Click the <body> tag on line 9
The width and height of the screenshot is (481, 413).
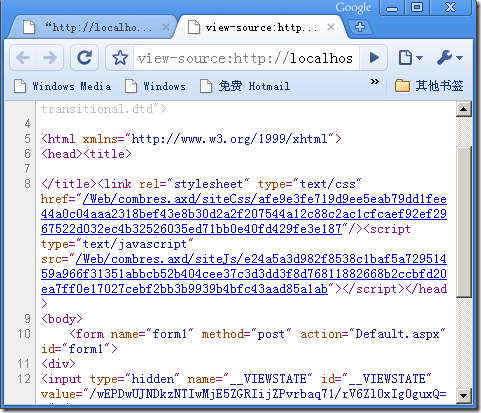[x=62, y=319]
